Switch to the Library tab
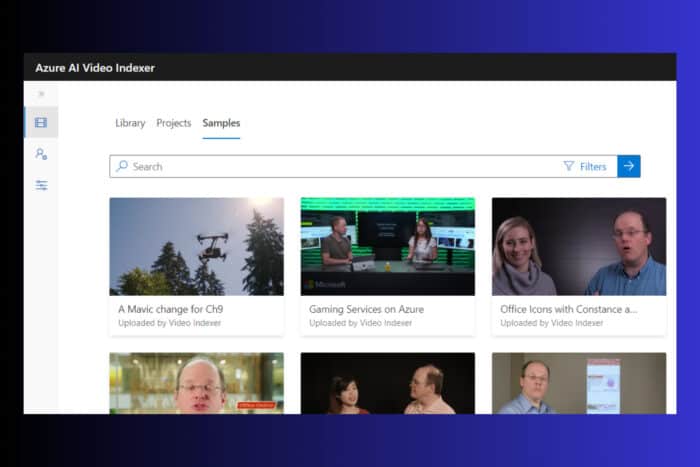700x467 pixels. [130, 123]
